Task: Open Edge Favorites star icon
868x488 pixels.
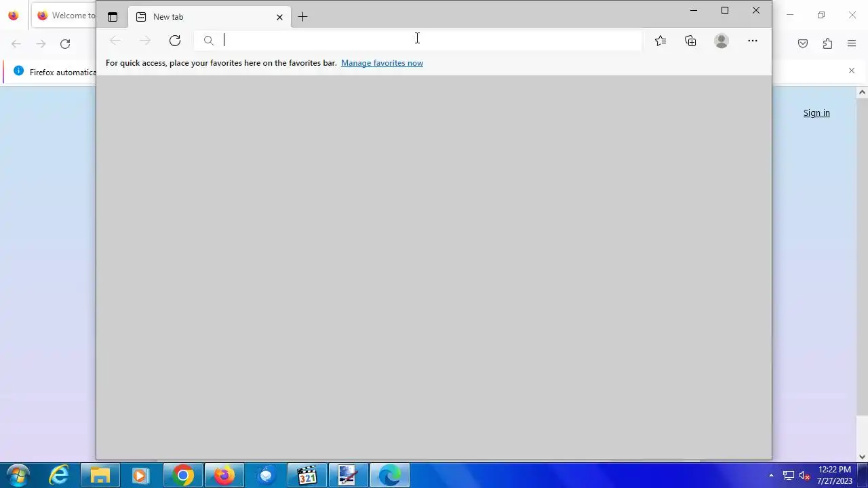Action: pos(660,41)
